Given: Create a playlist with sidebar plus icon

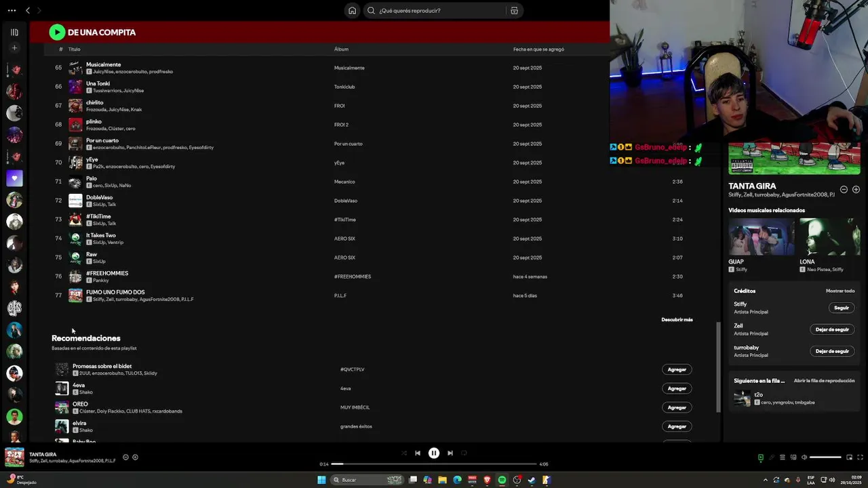Looking at the screenshot, I should (x=14, y=48).
